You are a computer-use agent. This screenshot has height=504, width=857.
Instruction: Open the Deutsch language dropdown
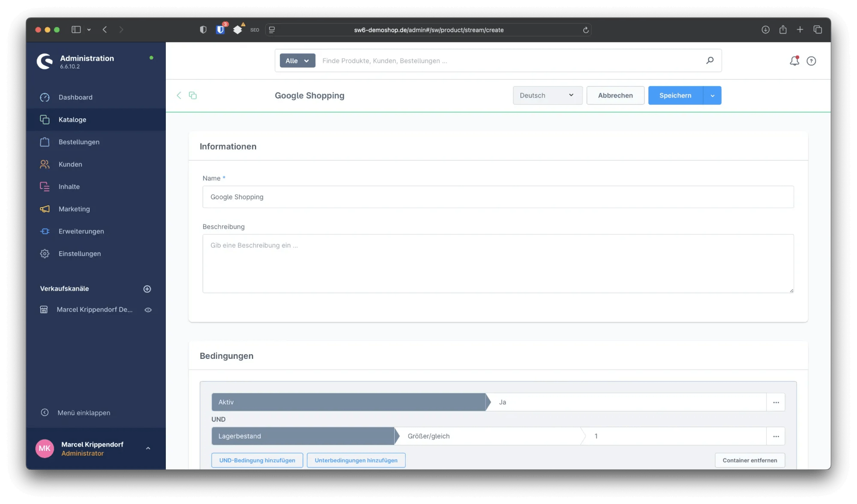[x=547, y=95]
